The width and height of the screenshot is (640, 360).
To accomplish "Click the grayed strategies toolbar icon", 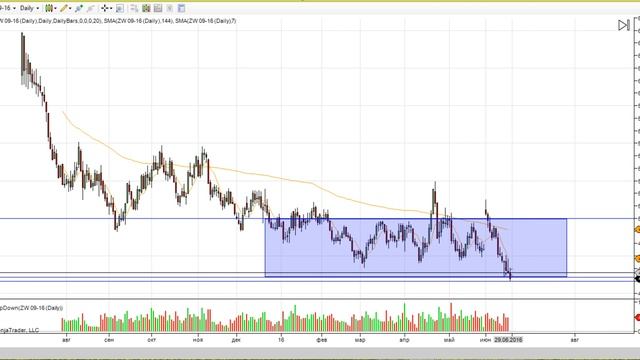I will (169, 8).
